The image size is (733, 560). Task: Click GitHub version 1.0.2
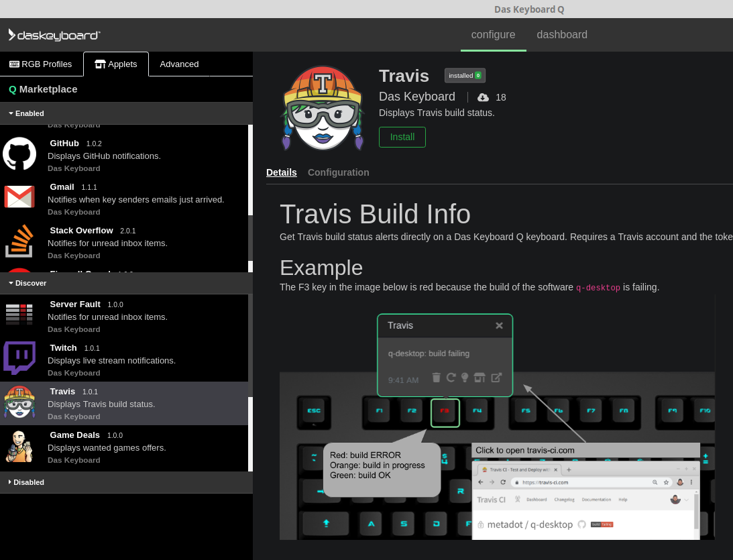point(94,144)
